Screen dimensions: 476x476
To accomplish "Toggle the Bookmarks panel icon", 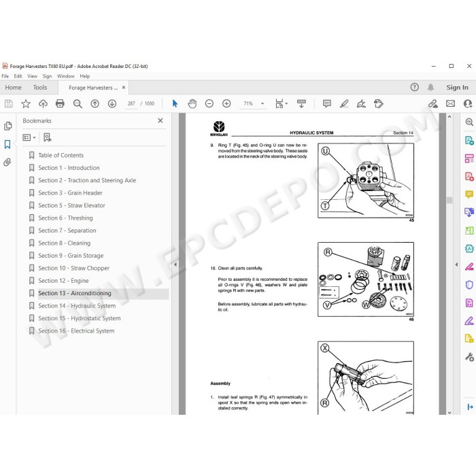I will click(x=7, y=144).
